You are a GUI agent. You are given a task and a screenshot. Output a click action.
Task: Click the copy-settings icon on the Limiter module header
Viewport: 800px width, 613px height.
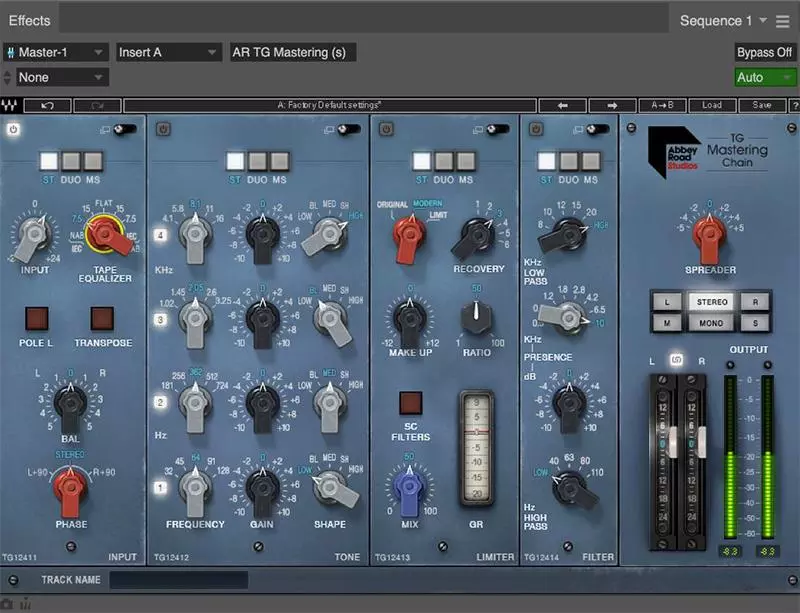[478, 128]
